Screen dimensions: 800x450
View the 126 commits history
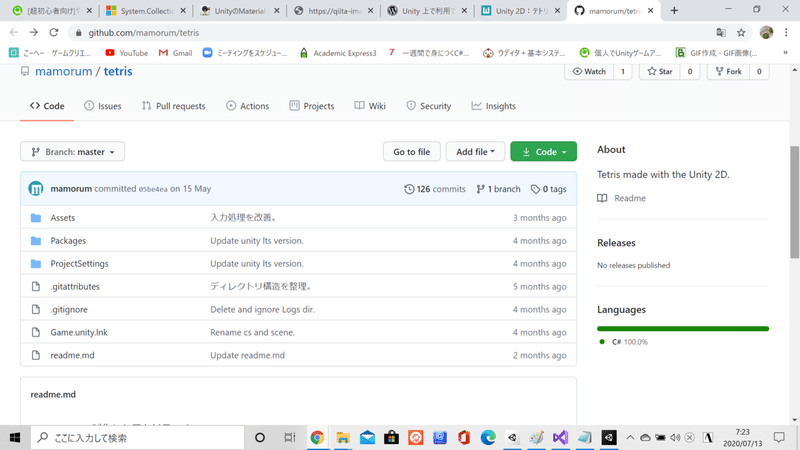tap(435, 189)
